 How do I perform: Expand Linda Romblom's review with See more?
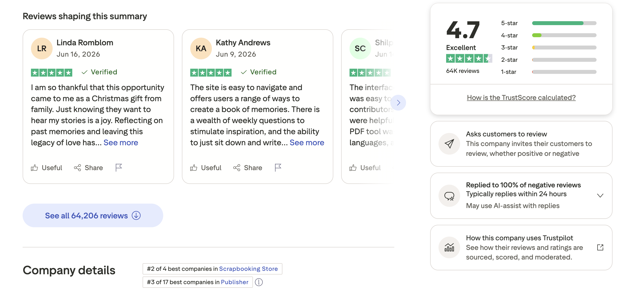tap(121, 143)
